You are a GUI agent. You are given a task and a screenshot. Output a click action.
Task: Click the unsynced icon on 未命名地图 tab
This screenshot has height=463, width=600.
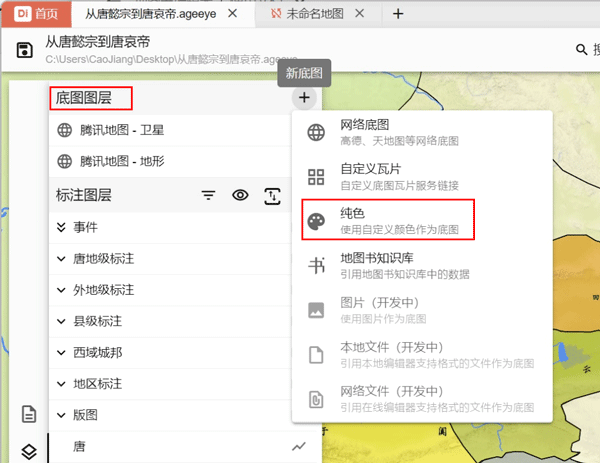click(276, 14)
